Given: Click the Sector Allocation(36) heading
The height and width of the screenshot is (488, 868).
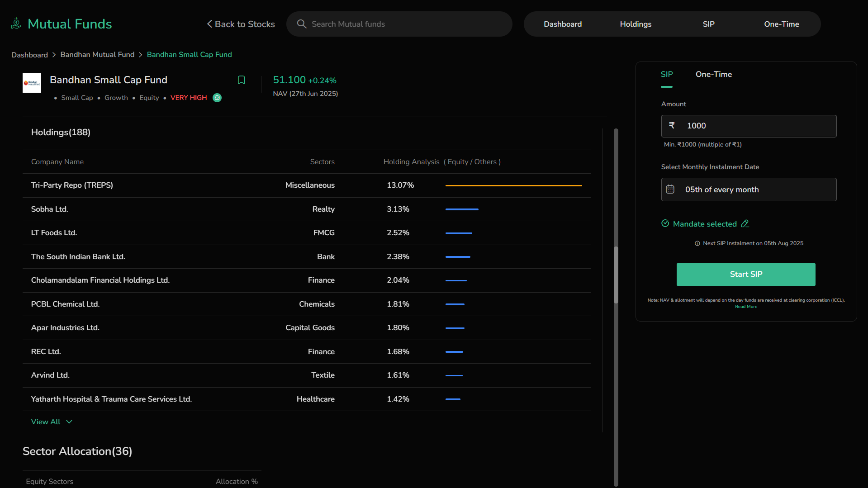Looking at the screenshot, I should point(77,451).
